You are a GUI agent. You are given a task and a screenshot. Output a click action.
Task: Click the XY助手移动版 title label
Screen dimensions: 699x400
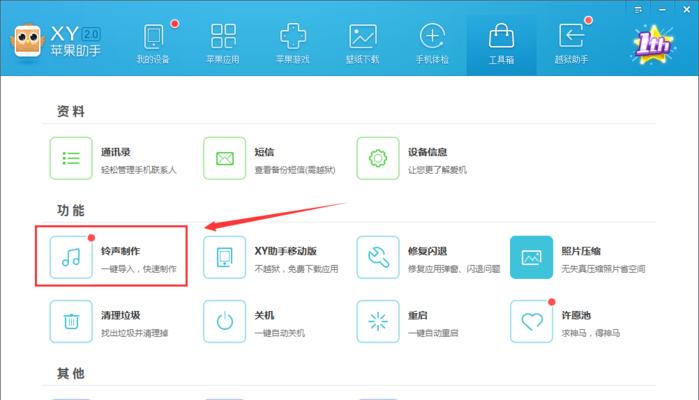coord(285,251)
